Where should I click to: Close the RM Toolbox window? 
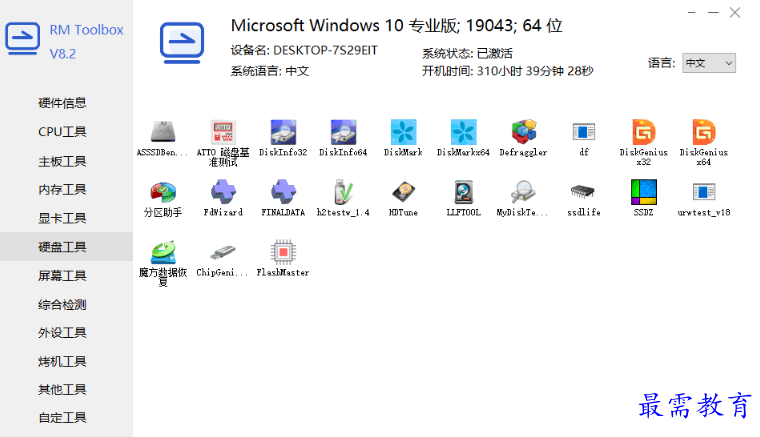click(x=735, y=13)
